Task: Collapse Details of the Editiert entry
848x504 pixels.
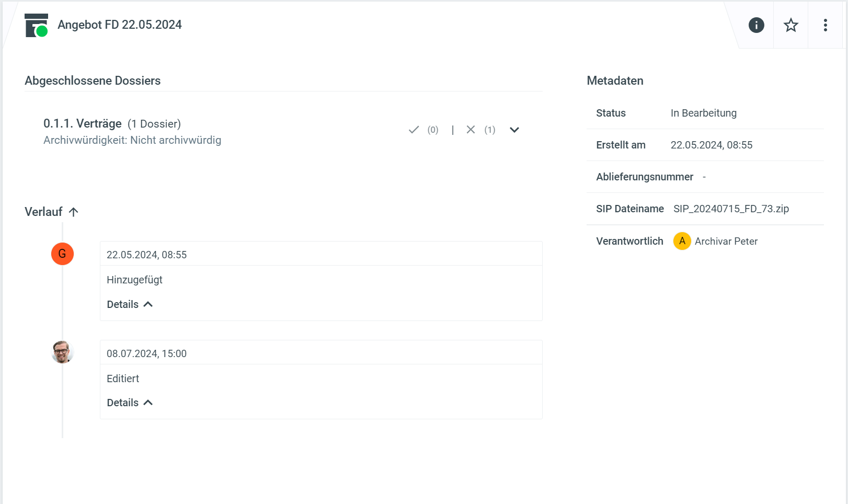Action: 130,403
